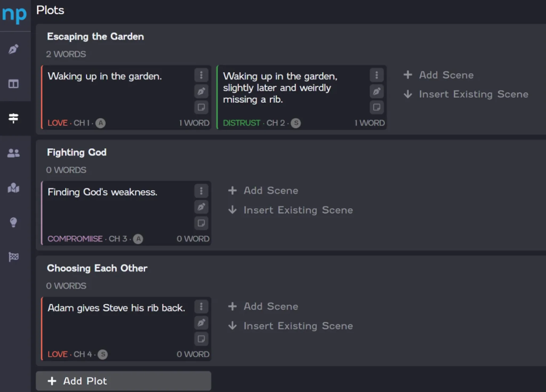
Task: Open the Characters people sidebar icon
Action: coord(13,153)
